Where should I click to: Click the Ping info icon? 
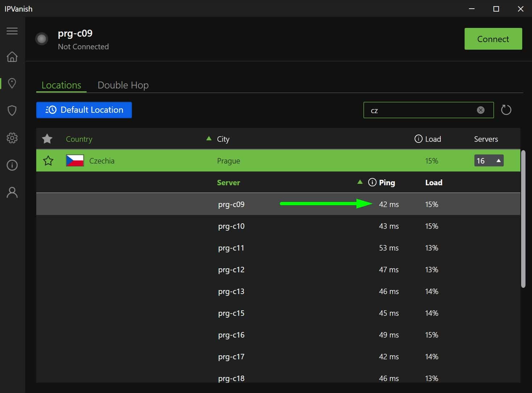pyautogui.click(x=372, y=182)
